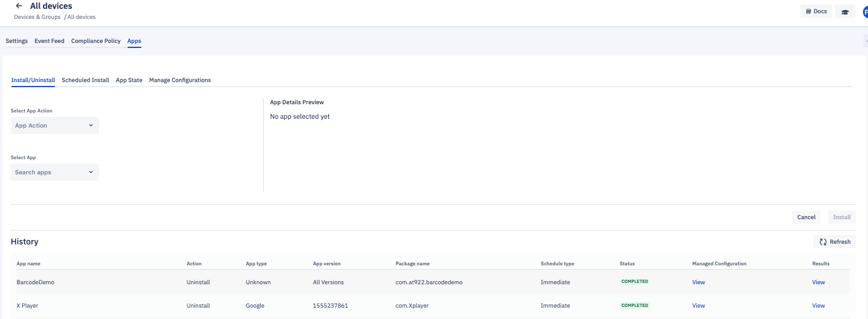Click the user avatar icon in top corner
Screen dimensions: 868x319
(865, 11)
